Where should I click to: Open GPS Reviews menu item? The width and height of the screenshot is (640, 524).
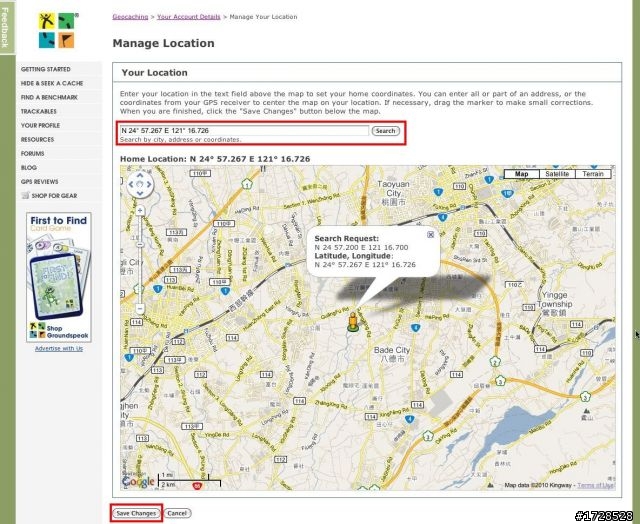(x=40, y=182)
